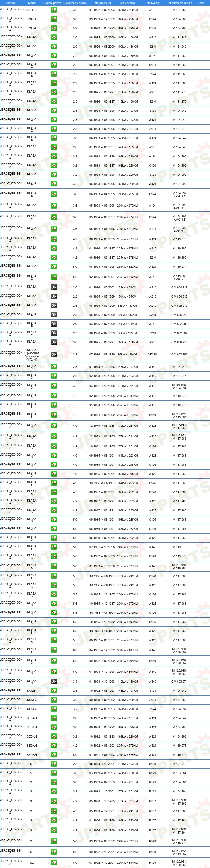Select the KLASA E platforma / podwozie (VF210) cell

point(32,354)
